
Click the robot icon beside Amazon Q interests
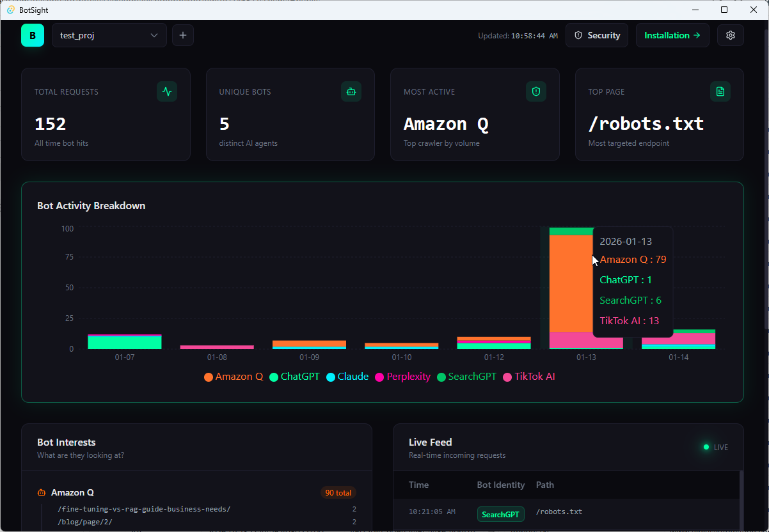point(40,492)
